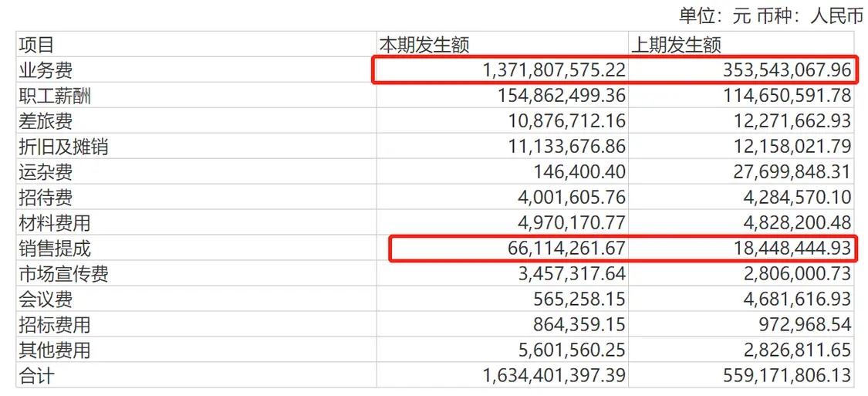This screenshot has width=868, height=396.
Task: Click the 上期发生额 column header
Action: pyautogui.click(x=677, y=45)
